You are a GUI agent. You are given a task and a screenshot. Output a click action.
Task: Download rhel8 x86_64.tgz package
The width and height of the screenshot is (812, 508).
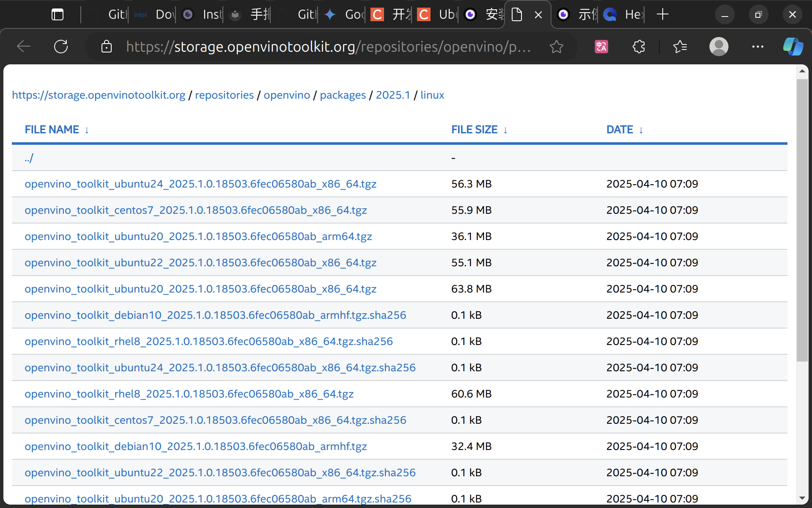point(189,394)
